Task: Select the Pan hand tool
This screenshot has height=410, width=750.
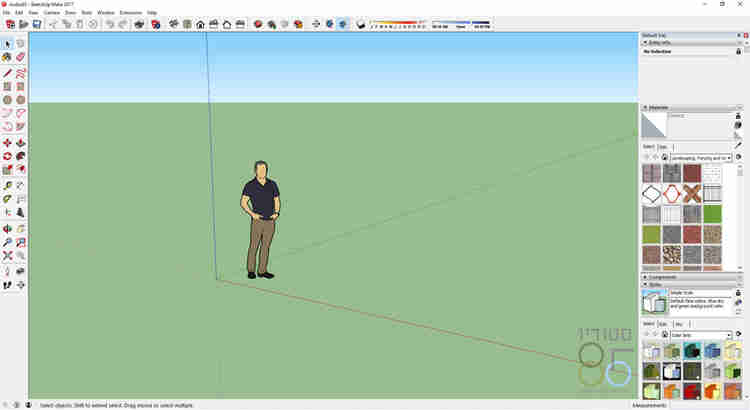Action: [21, 229]
